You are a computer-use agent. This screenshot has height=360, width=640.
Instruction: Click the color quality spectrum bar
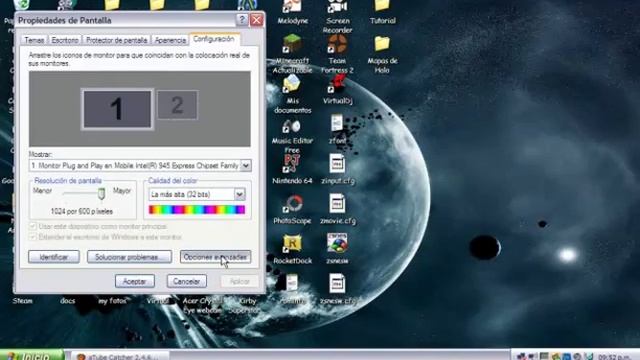coord(197,210)
